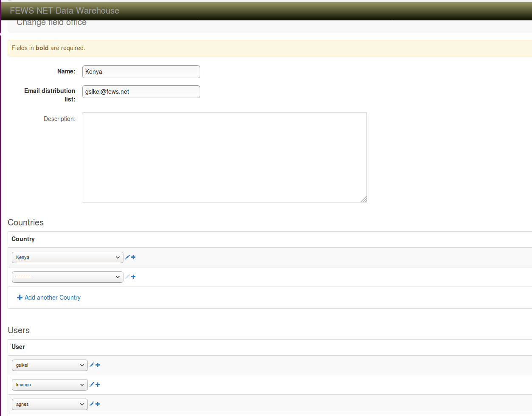Focus the Name field containing Kenya
The width and height of the screenshot is (532, 416).
click(141, 72)
